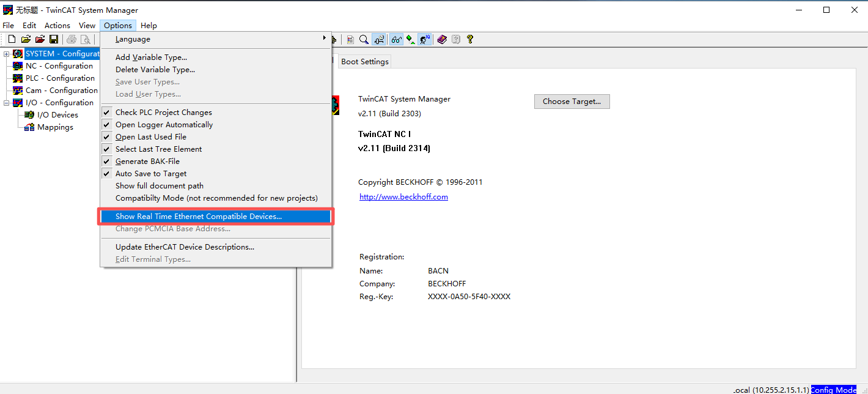Toggle the config mode toolbar icon with clock

pos(379,40)
